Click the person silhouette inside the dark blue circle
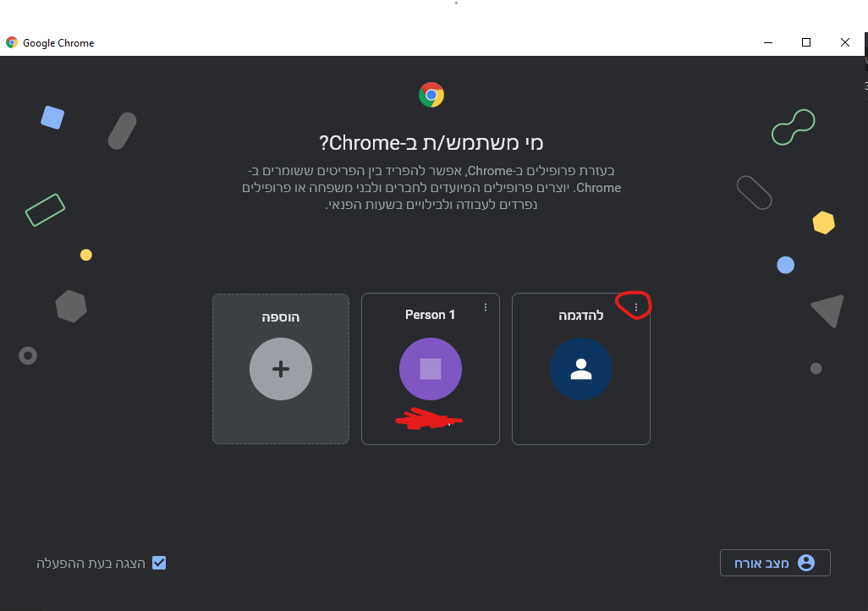The width and height of the screenshot is (868, 611). [x=581, y=369]
